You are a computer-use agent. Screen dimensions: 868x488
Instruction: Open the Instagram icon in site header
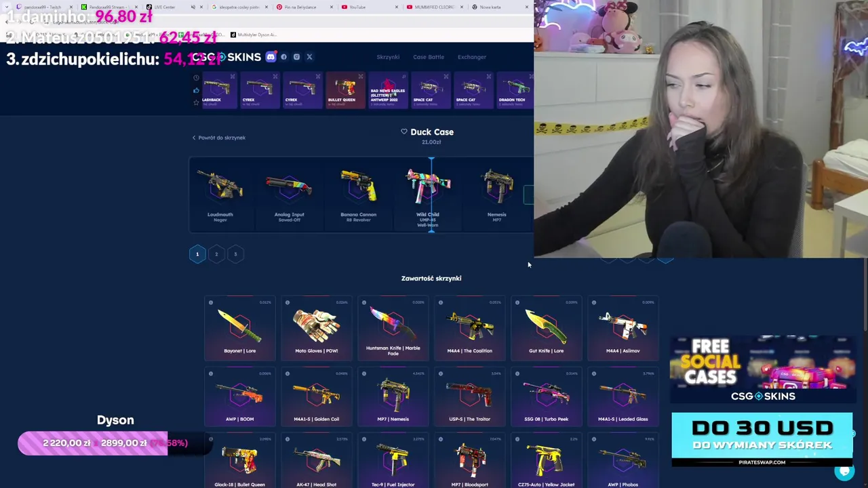pos(296,57)
